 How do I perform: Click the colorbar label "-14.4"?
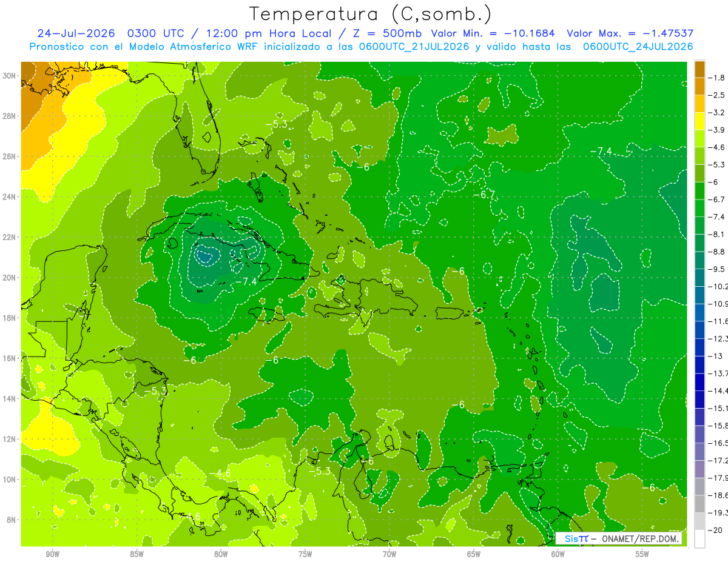718,390
